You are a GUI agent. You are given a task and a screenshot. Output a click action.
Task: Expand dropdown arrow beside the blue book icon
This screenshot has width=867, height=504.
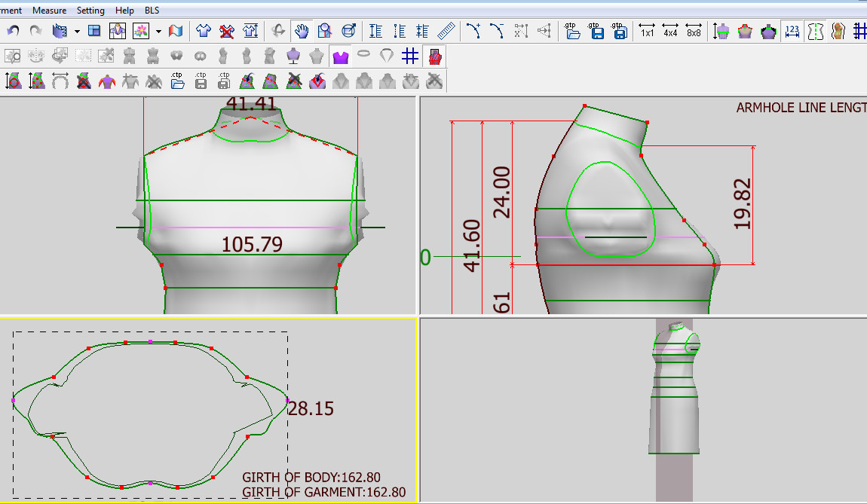(x=77, y=32)
